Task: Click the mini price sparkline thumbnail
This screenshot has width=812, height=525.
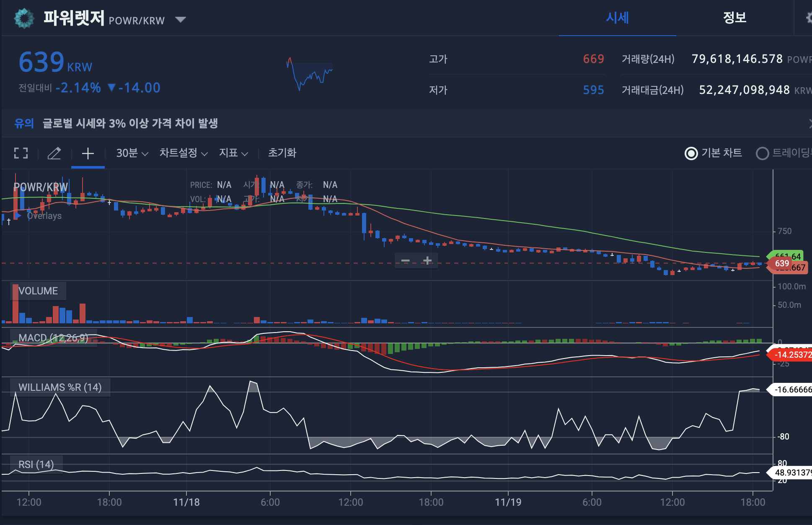Action: [309, 74]
